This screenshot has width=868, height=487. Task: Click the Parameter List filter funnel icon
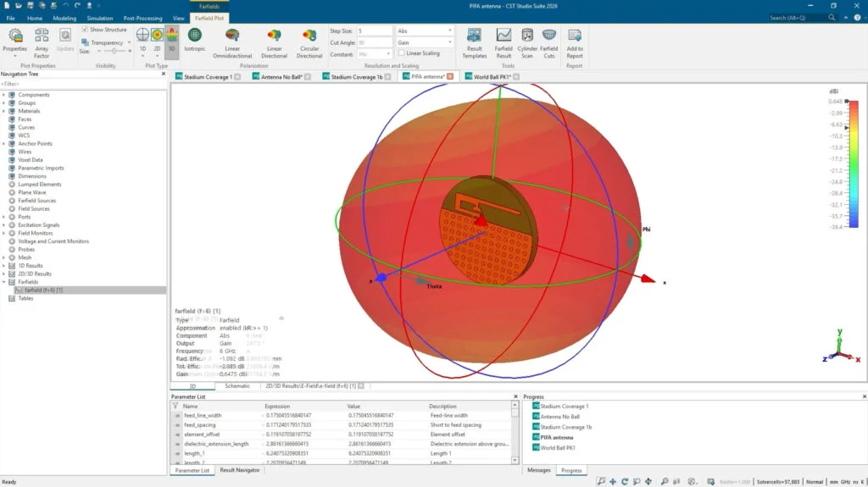[x=175, y=406]
